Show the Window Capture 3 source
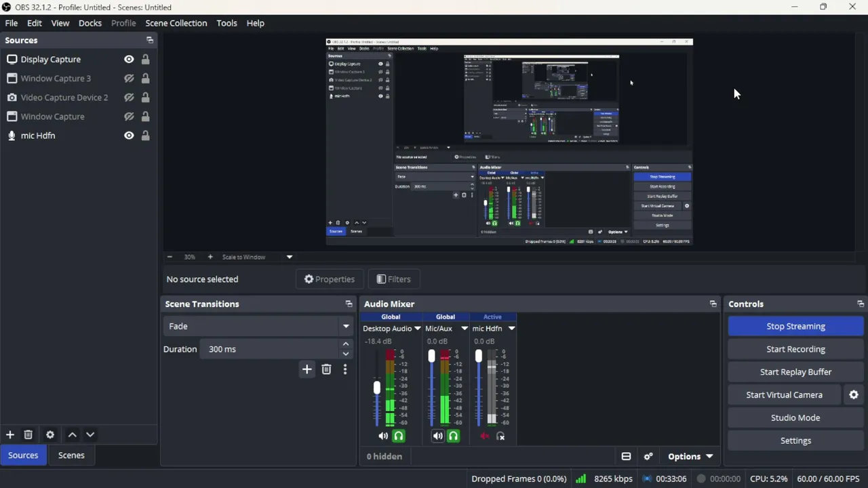 pyautogui.click(x=129, y=78)
